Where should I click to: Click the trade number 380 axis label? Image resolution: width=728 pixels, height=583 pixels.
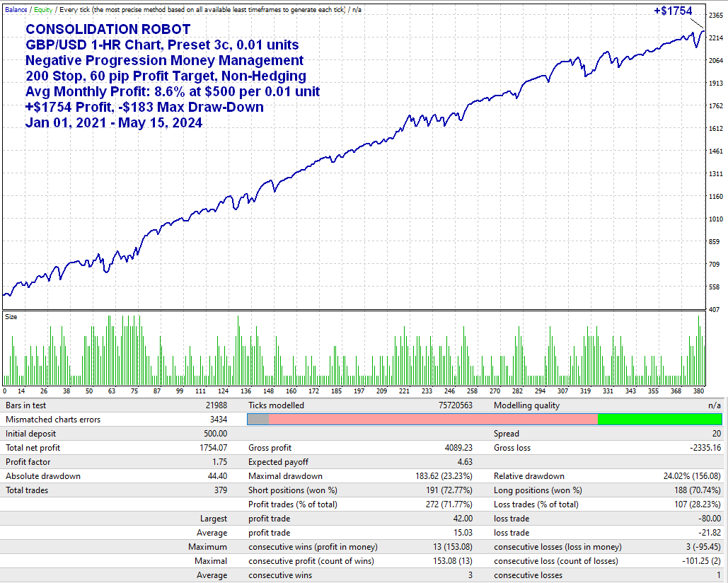pos(699,390)
